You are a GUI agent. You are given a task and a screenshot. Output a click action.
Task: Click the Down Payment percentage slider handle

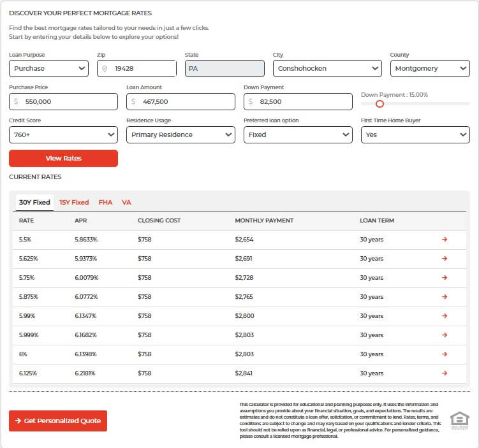[380, 104]
